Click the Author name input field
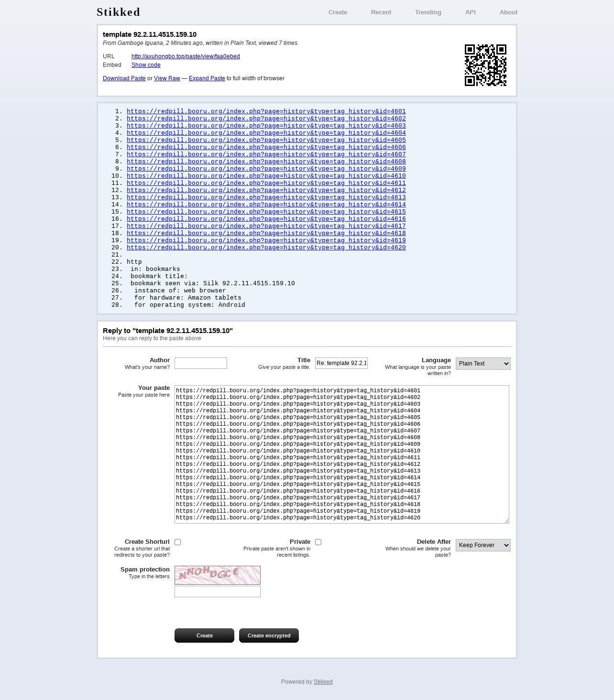 [201, 363]
